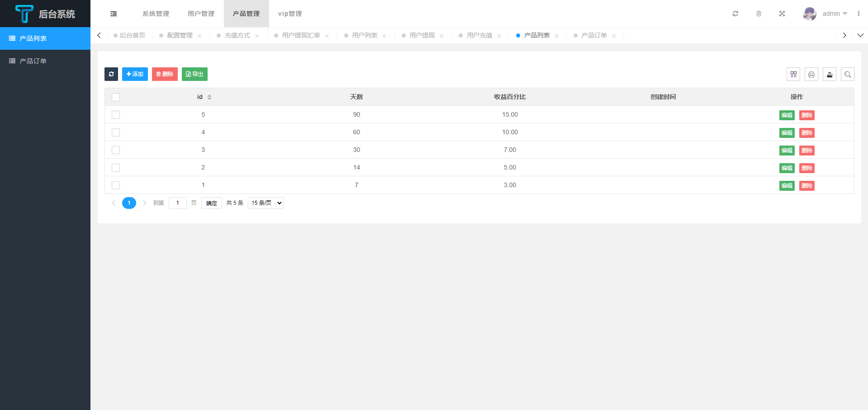Switch to the 产品订单 tab
The image size is (868, 410).
coord(594,35)
